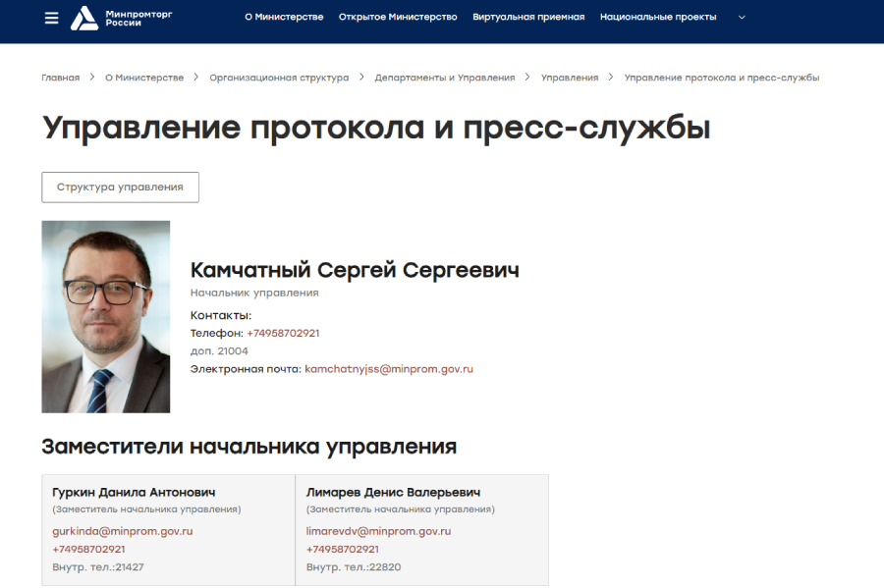Open the О Министерстве menu
This screenshot has width=884, height=588.
283,17
